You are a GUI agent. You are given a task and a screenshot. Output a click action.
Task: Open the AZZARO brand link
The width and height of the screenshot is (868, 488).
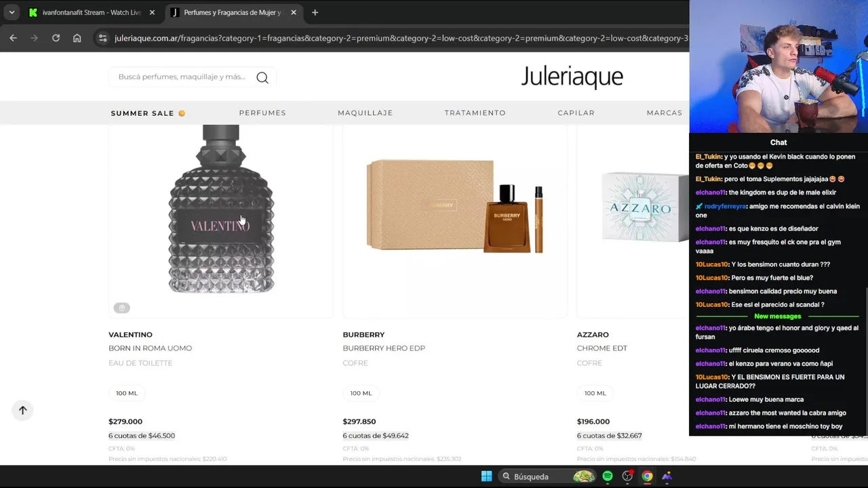(593, 334)
